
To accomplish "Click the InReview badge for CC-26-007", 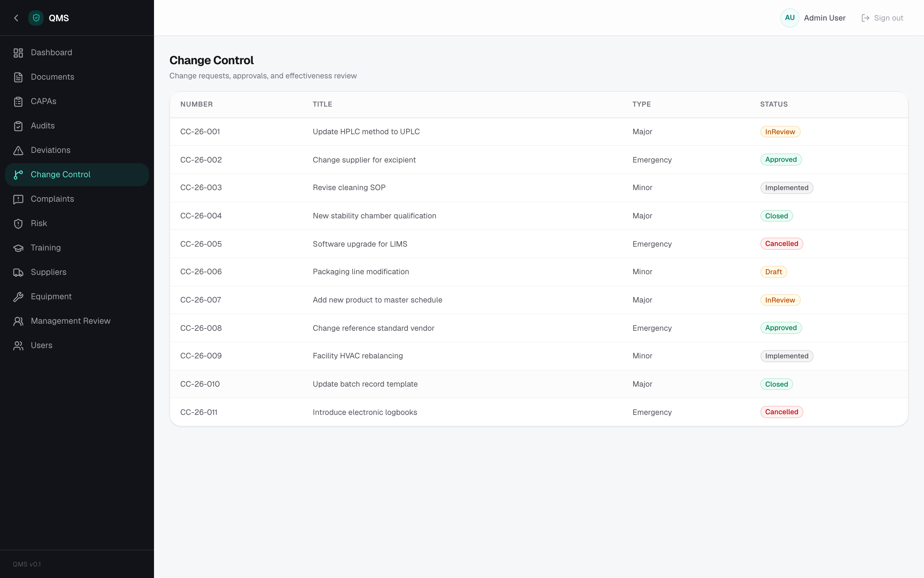I will coord(780,300).
